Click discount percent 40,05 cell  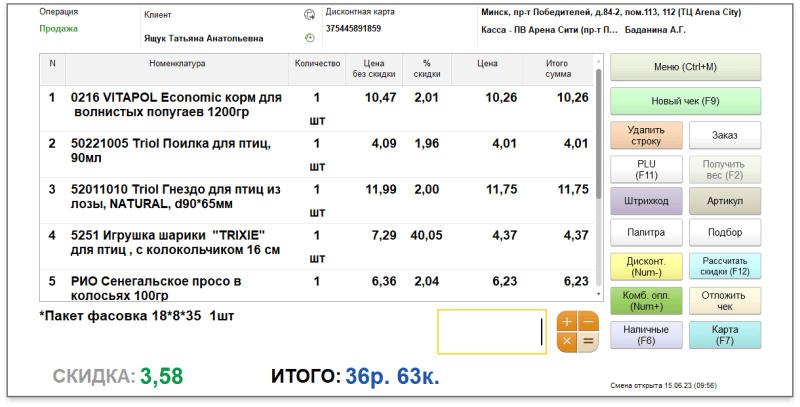pos(427,236)
